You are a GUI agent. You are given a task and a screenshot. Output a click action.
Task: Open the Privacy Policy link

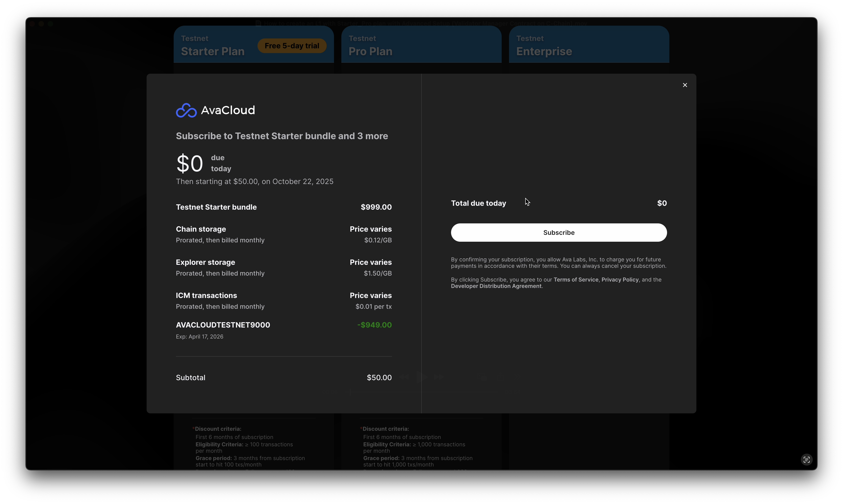click(x=620, y=279)
